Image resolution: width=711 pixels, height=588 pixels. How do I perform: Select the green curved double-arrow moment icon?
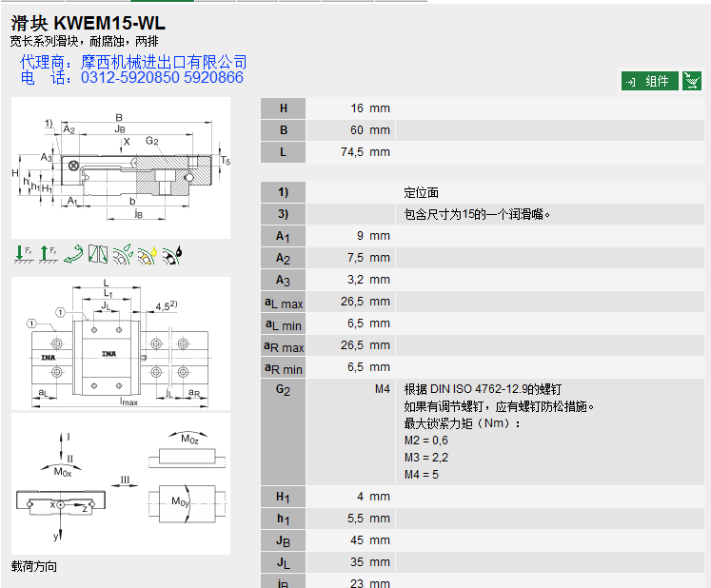tap(73, 254)
